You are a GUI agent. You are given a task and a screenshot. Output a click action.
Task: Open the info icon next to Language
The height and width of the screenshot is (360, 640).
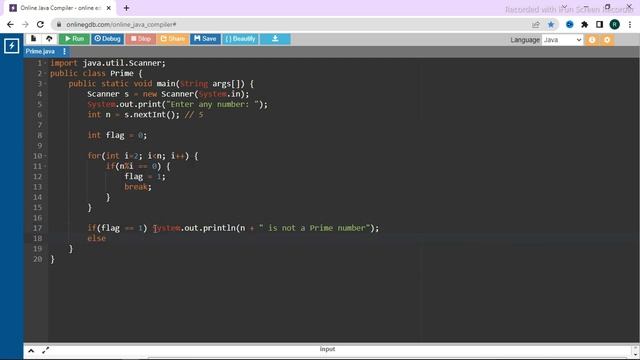click(592, 40)
